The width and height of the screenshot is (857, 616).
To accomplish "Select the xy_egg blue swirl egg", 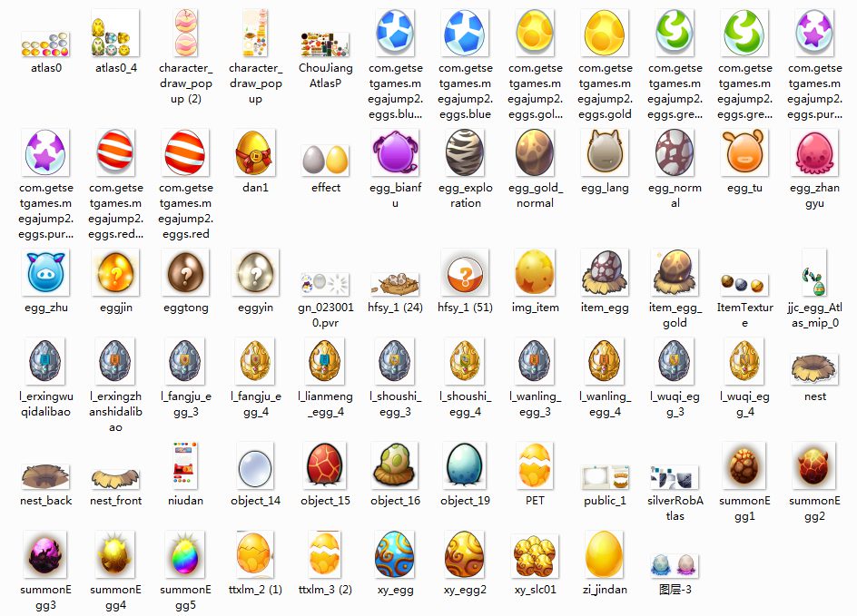I will click(x=395, y=554).
